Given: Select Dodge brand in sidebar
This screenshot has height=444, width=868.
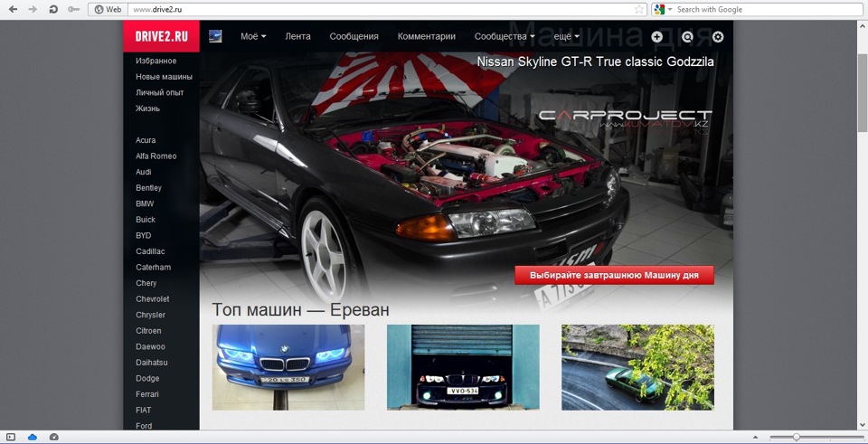Looking at the screenshot, I should click(x=147, y=379).
